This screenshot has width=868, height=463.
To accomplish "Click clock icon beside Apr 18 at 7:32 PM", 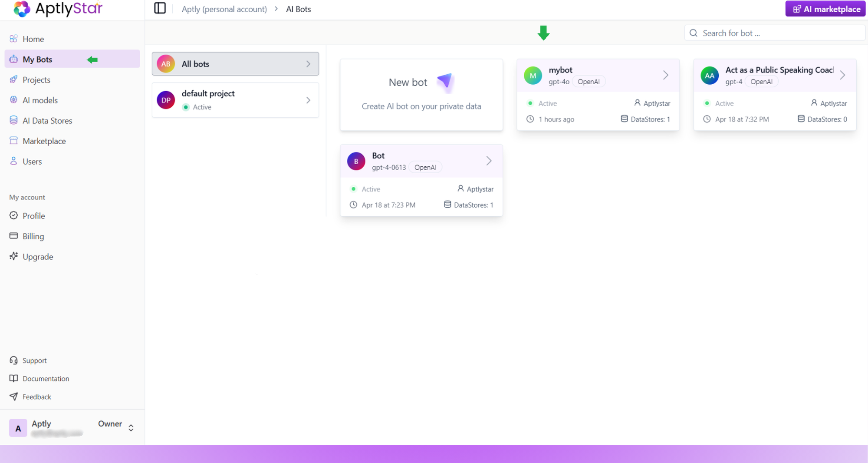I will click(x=707, y=119).
